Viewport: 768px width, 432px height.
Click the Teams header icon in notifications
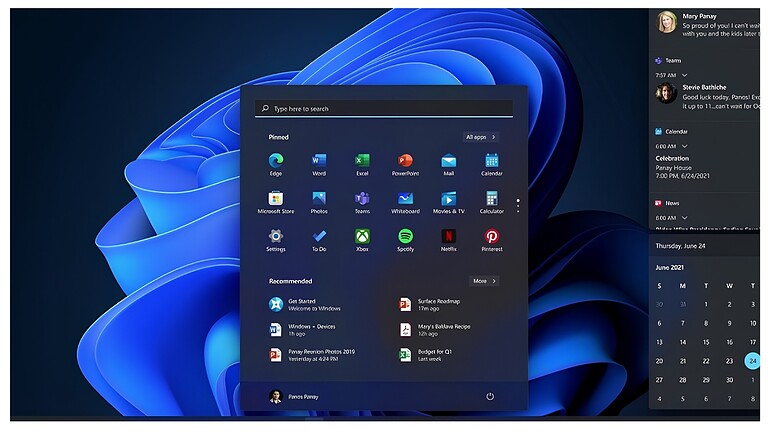point(658,60)
